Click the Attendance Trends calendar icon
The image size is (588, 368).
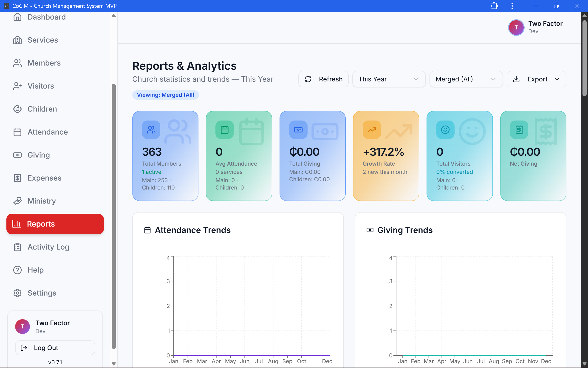pos(147,230)
